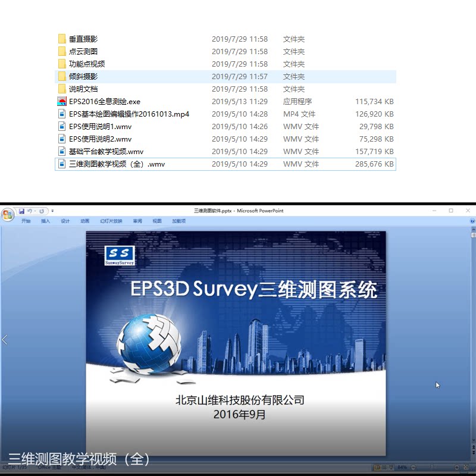This screenshot has height=476, width=476.
Task: Open PowerPoint help question mark icon
Action: pos(472,221)
